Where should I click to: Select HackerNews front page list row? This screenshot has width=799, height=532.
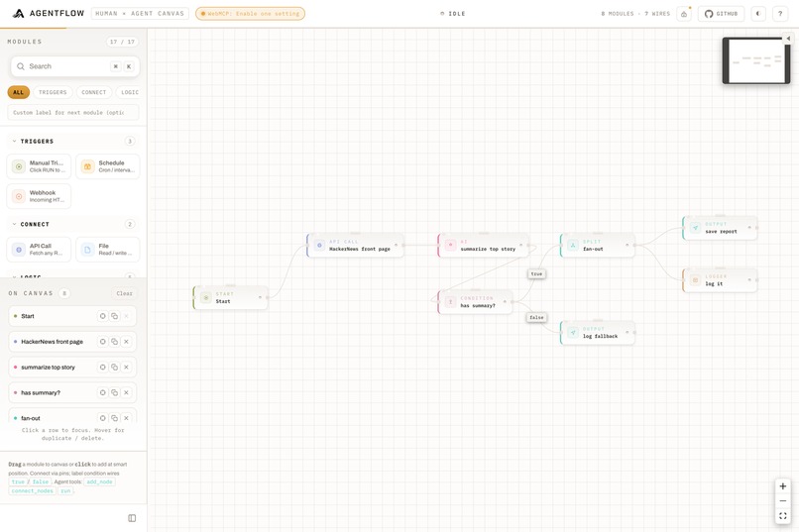[x=72, y=342]
